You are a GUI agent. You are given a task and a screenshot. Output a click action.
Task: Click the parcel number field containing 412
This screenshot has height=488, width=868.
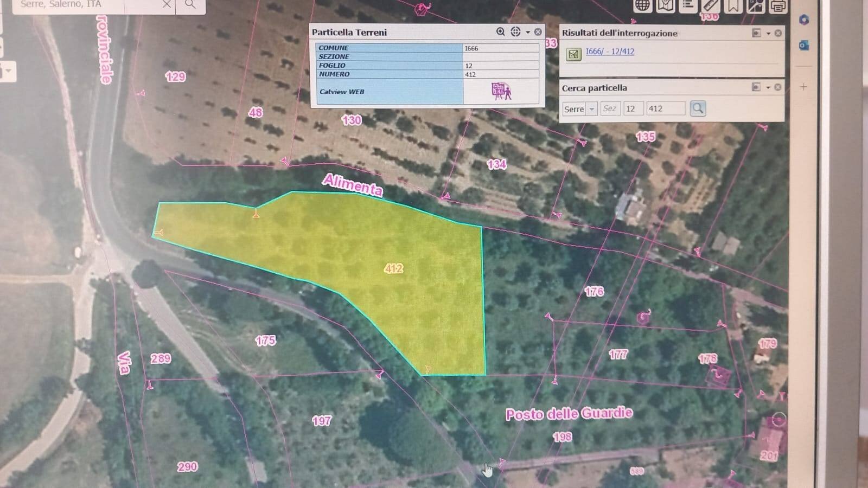coord(665,108)
